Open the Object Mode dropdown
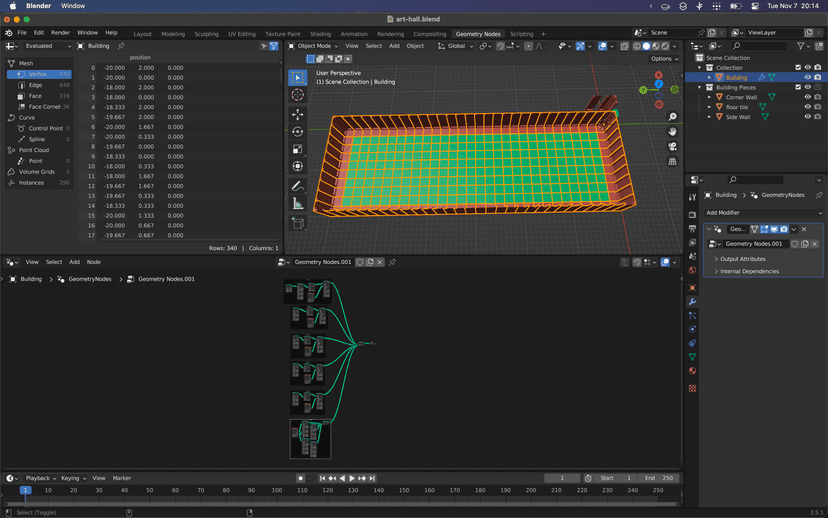This screenshot has height=518, width=828. [314, 46]
